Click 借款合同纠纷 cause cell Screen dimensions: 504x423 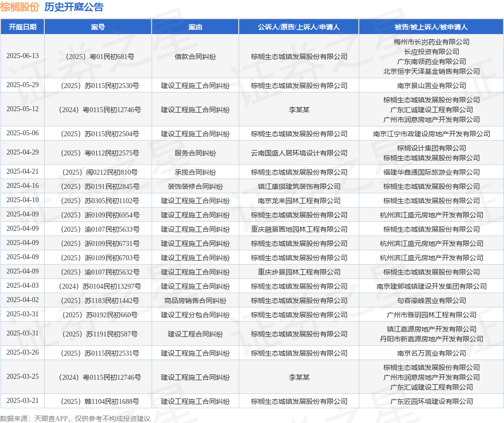pos(195,57)
